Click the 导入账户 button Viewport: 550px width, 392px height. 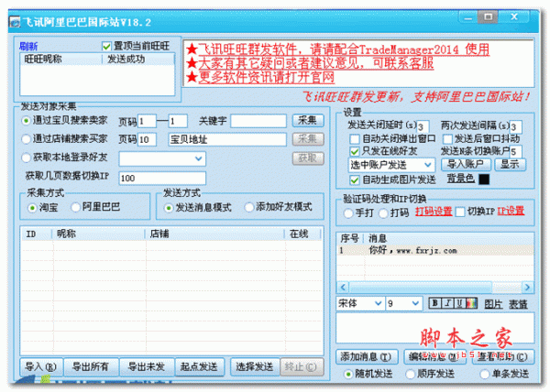(x=466, y=164)
